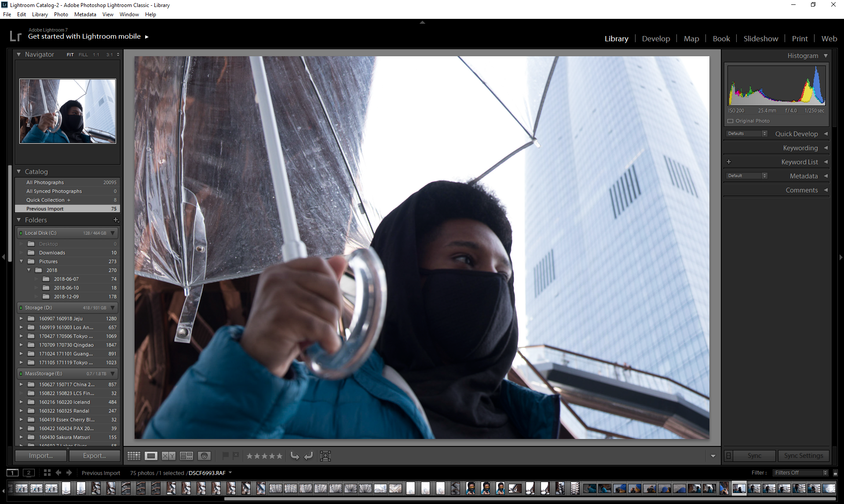Show main window display button 1

[12, 473]
